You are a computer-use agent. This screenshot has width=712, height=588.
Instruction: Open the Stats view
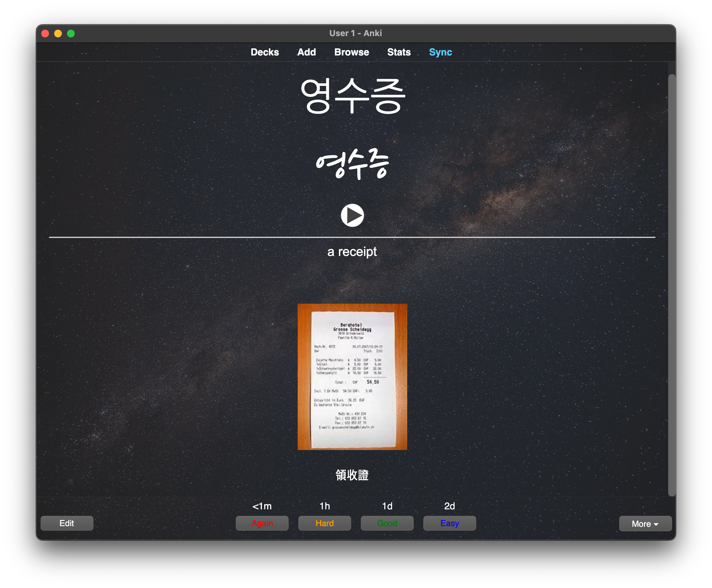pos(399,52)
